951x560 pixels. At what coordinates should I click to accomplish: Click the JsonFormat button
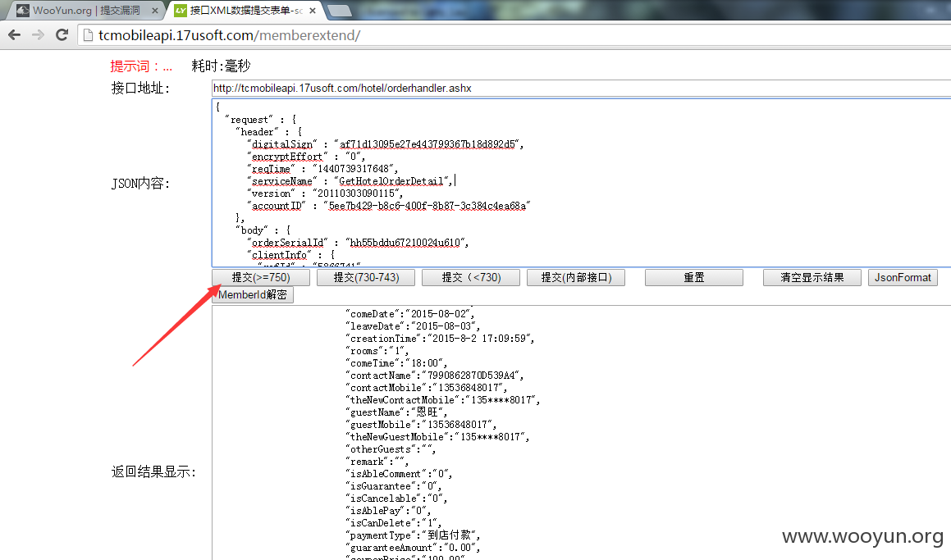click(x=903, y=278)
